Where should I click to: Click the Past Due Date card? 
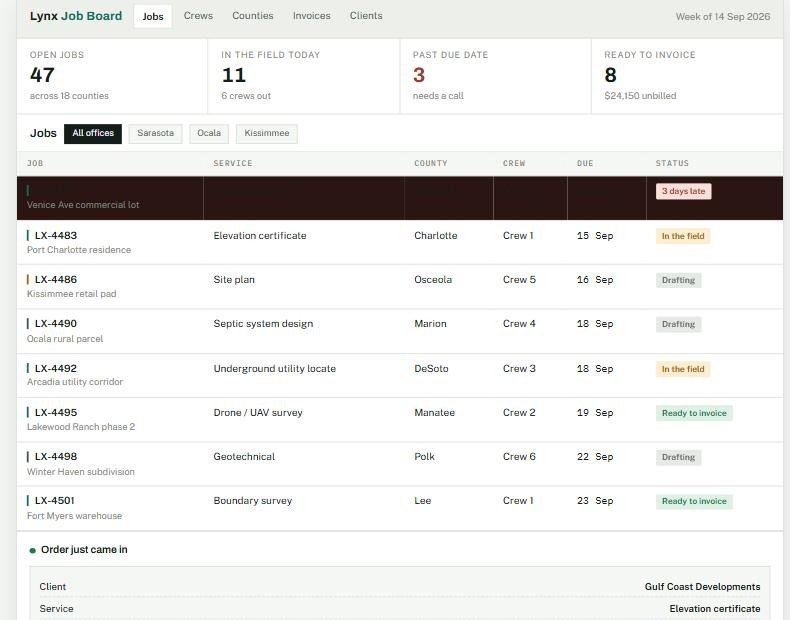(x=496, y=76)
